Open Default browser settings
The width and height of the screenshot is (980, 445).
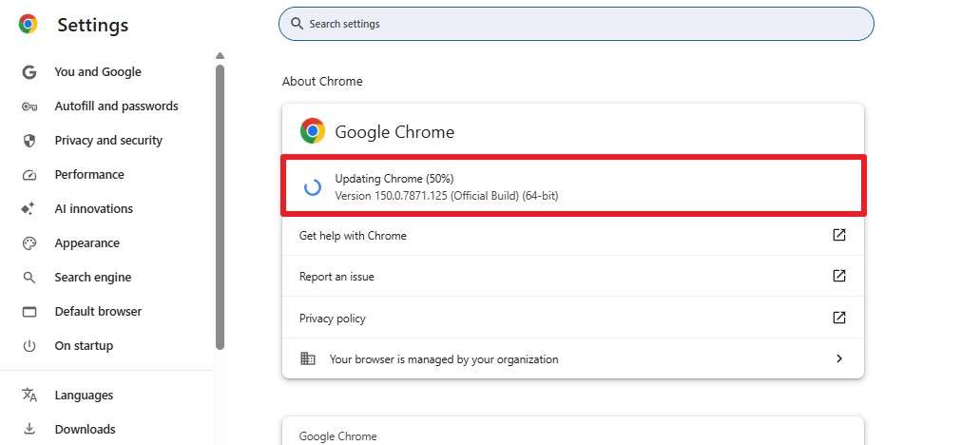(x=98, y=311)
